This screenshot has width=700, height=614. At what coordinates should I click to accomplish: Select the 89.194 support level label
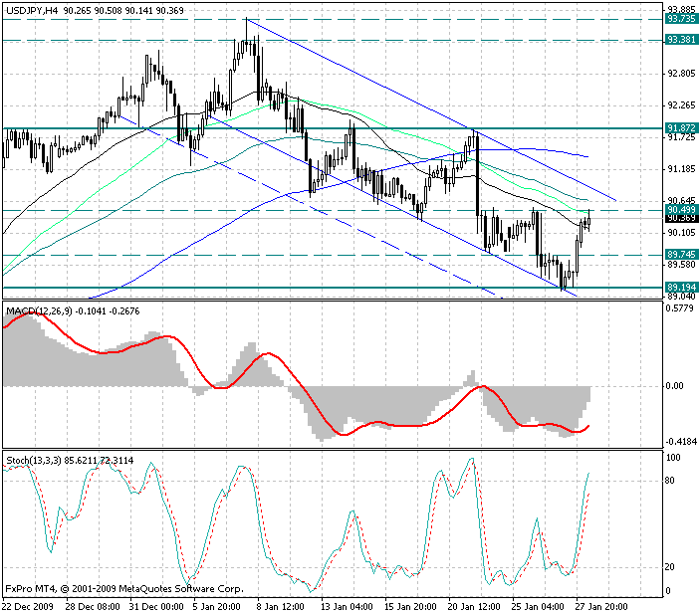(x=681, y=287)
